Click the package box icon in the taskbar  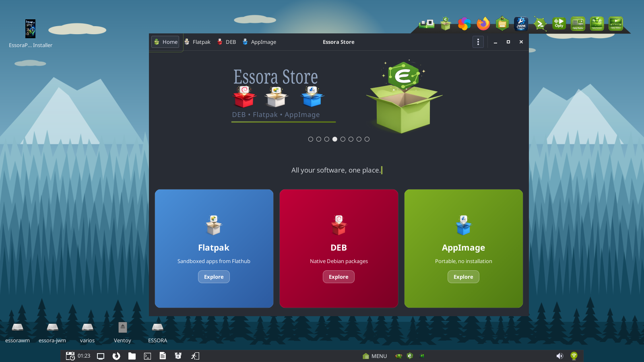click(x=178, y=356)
